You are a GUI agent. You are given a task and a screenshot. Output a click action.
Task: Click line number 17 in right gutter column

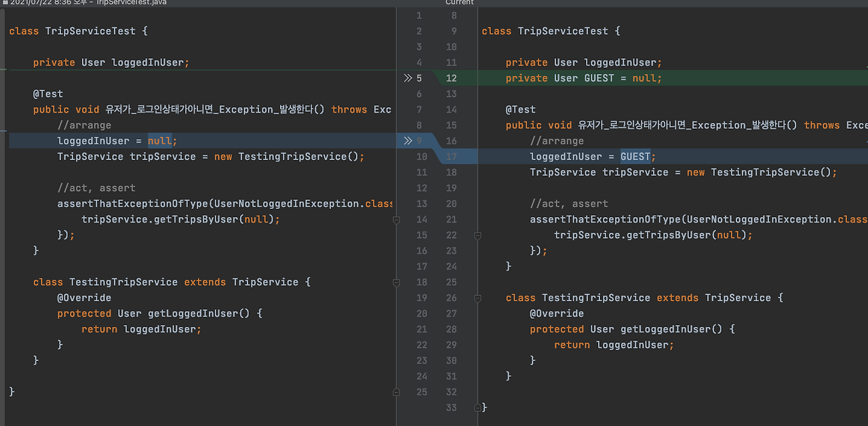tap(452, 157)
